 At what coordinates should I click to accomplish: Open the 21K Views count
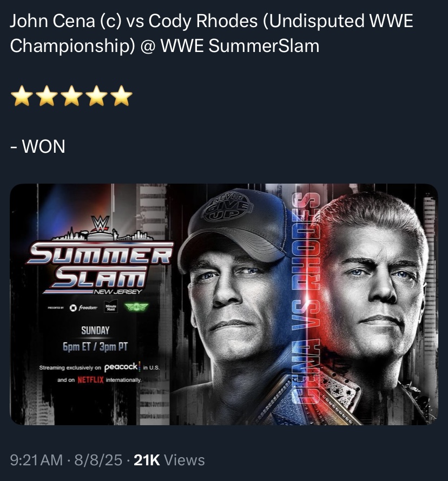(x=169, y=460)
